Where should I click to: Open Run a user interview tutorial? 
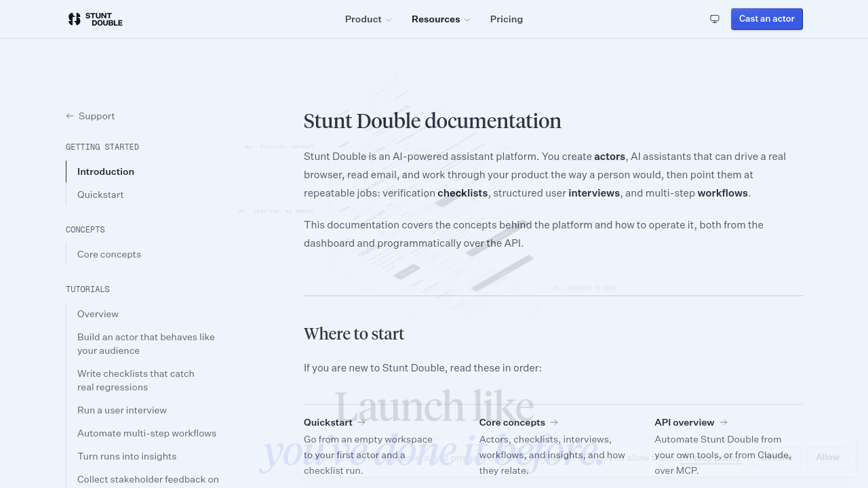[122, 410]
